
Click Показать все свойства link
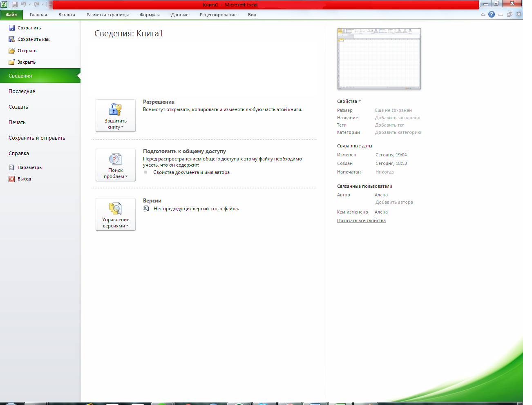click(361, 220)
